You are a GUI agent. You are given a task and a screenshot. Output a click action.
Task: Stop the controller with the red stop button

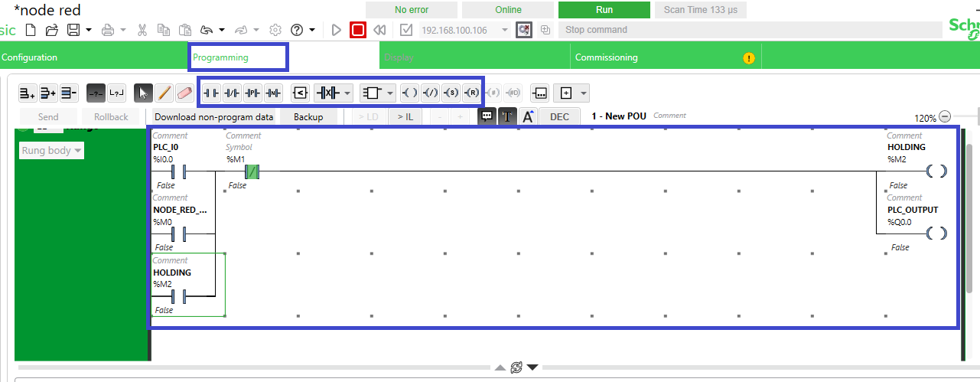tap(358, 30)
